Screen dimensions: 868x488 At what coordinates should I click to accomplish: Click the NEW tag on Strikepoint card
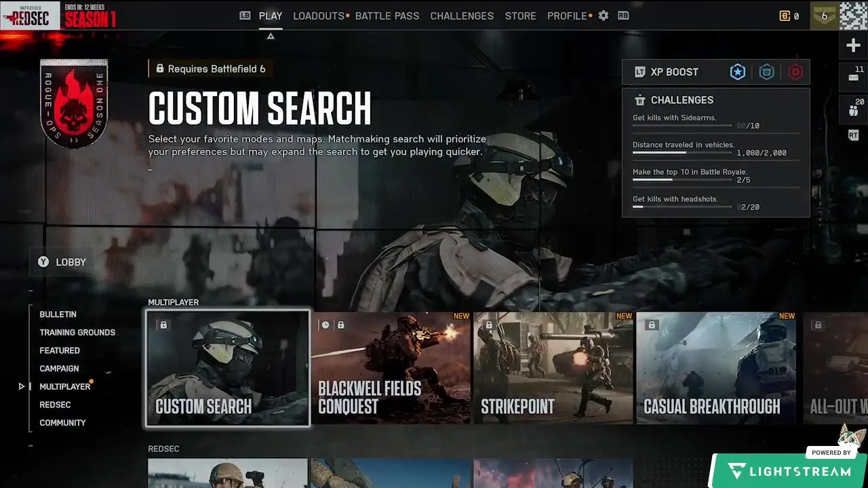pyautogui.click(x=624, y=316)
